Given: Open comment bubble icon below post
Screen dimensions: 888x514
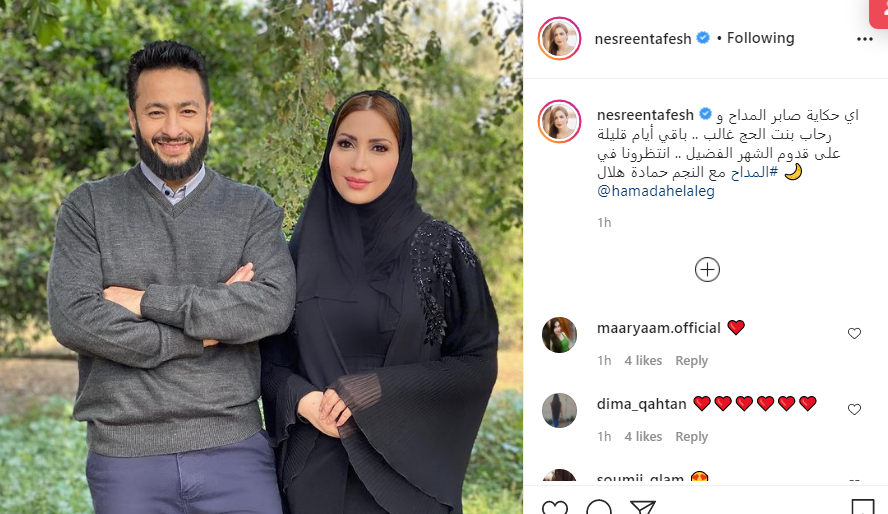Looking at the screenshot, I should [599, 507].
